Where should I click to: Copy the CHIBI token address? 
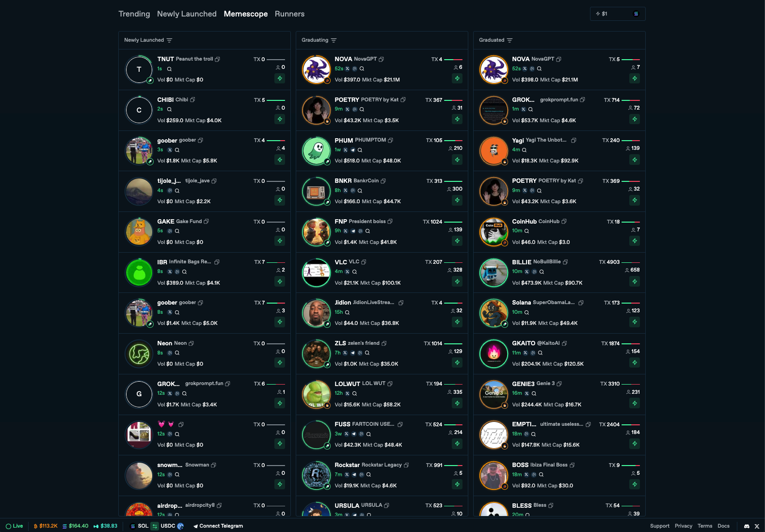[192, 100]
